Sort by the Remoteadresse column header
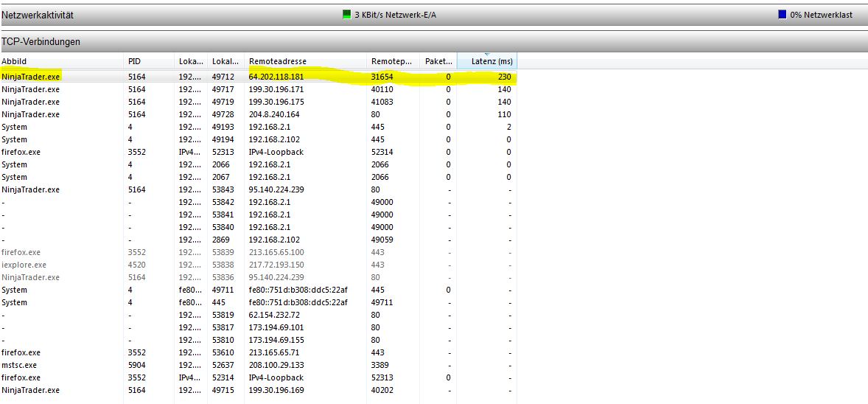This screenshot has width=868, height=404. [305, 61]
